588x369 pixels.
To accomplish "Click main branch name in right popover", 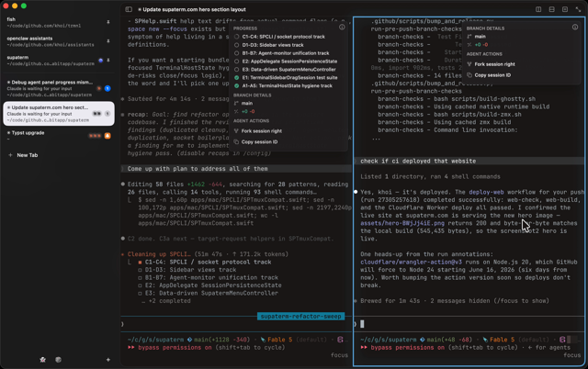I will [480, 37].
